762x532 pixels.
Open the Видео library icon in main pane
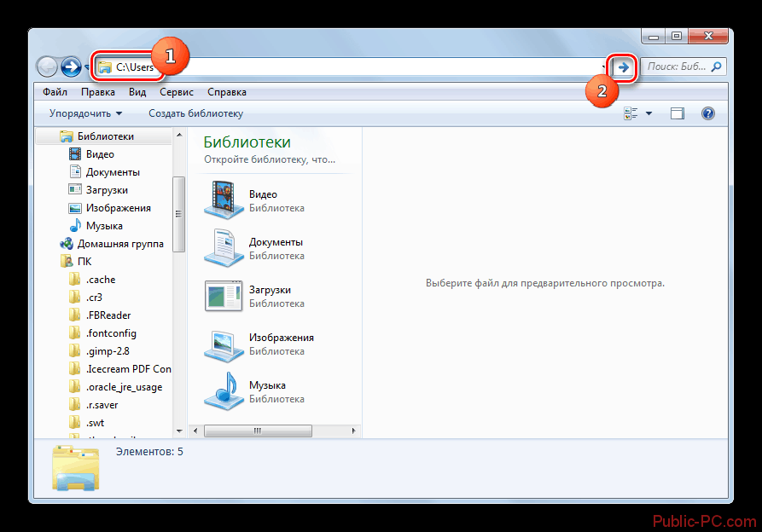coord(224,200)
